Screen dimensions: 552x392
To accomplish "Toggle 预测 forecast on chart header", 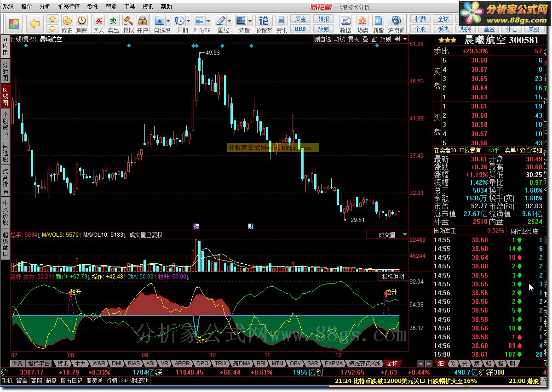I will (385, 39).
